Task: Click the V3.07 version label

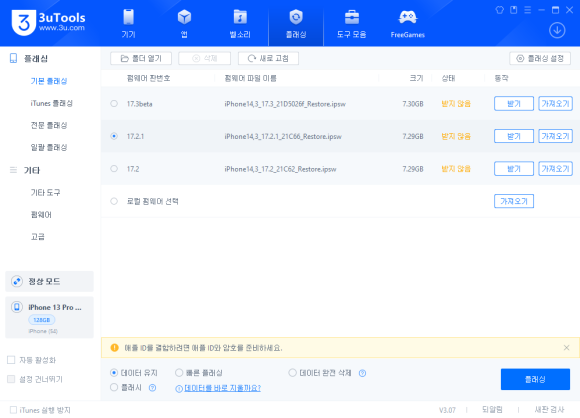Action: pos(447,410)
